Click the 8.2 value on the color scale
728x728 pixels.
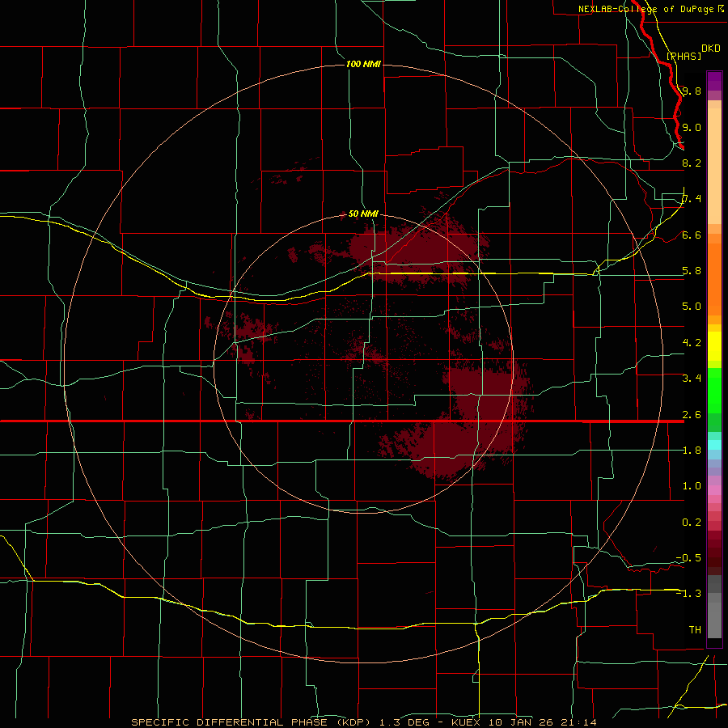click(692, 163)
